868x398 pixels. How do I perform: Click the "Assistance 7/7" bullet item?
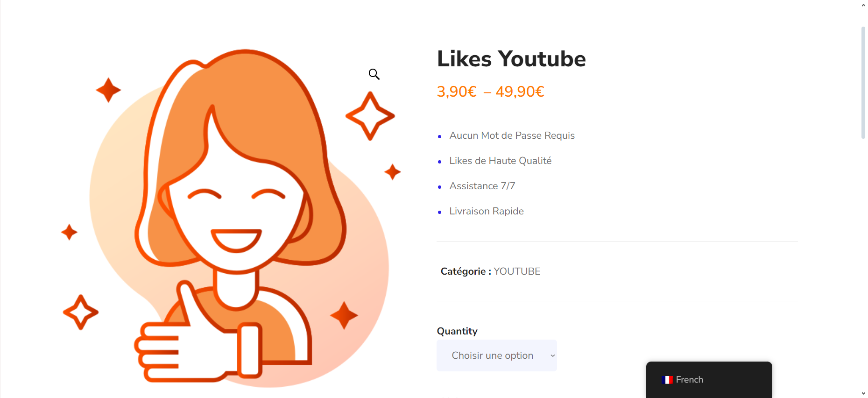click(482, 186)
